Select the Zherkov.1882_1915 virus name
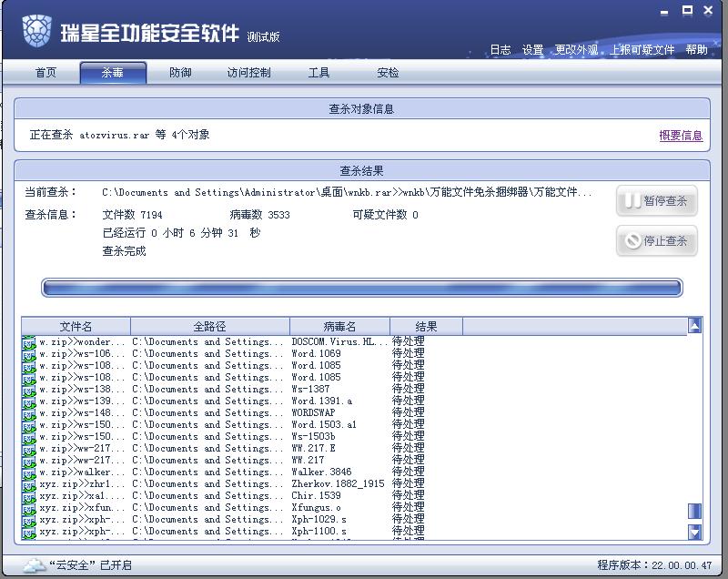 (338, 483)
